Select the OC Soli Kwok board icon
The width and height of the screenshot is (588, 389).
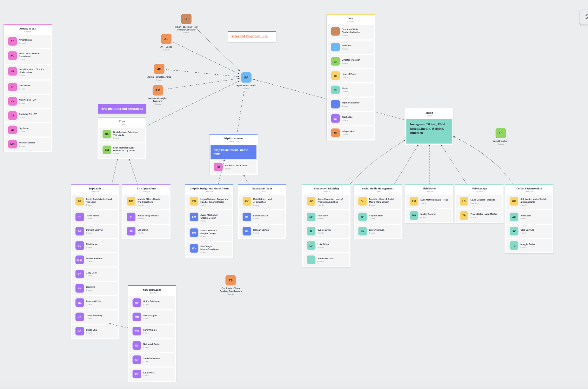(514, 201)
